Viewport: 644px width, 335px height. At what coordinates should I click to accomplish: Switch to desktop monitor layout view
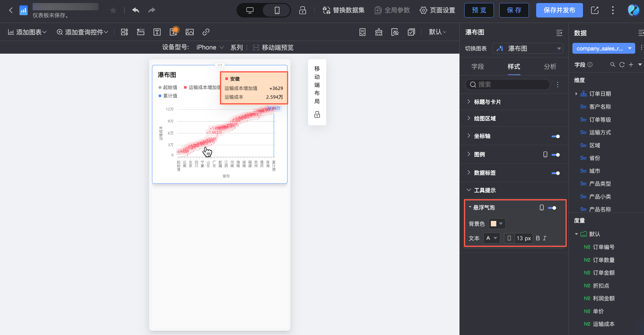tap(250, 10)
